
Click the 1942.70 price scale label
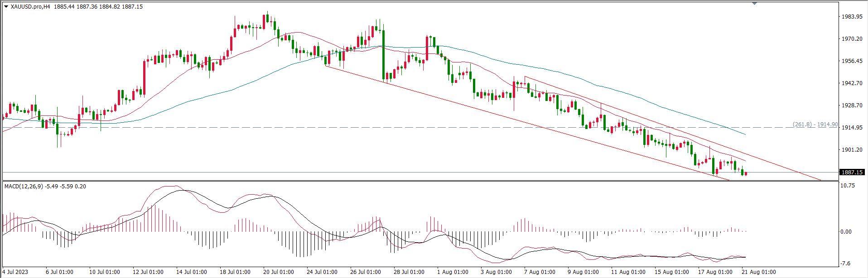click(x=851, y=83)
